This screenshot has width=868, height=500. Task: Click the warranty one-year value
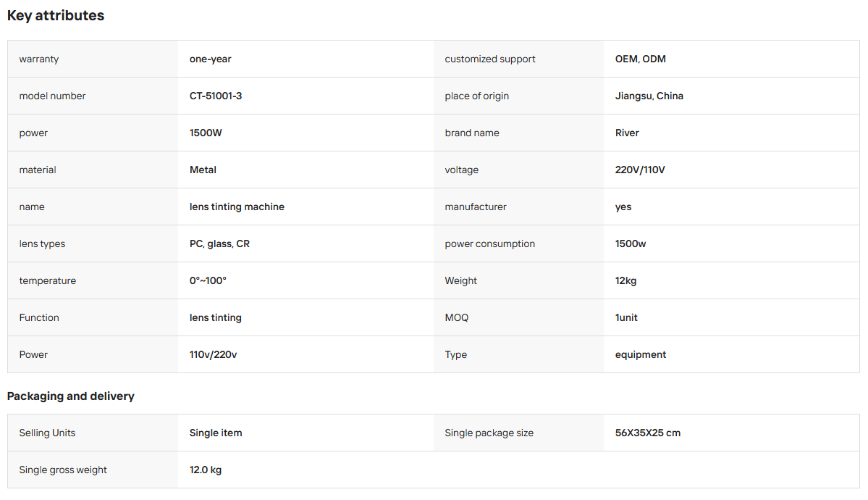coord(211,59)
